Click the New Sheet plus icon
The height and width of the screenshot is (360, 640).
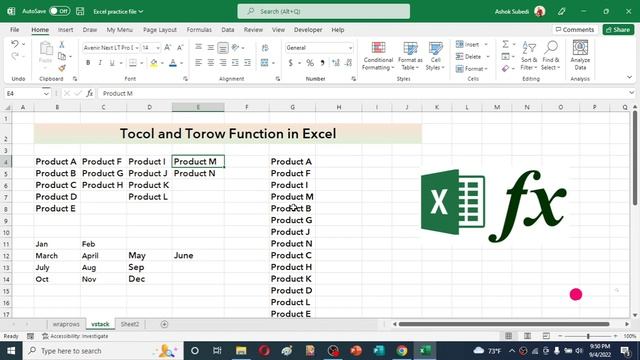point(164,324)
